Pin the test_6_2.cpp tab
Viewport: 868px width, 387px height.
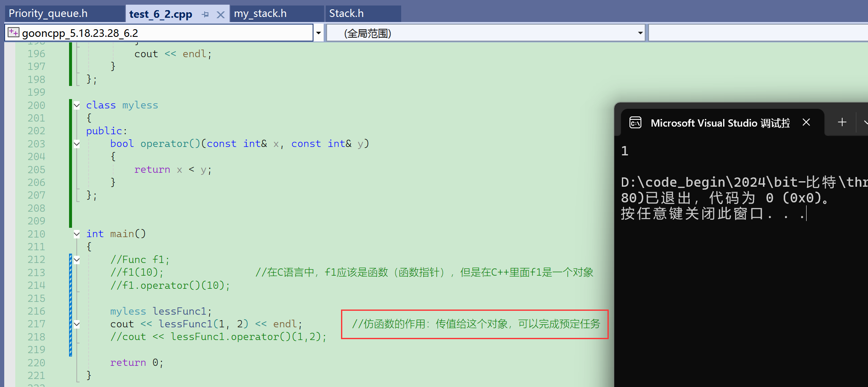point(205,14)
